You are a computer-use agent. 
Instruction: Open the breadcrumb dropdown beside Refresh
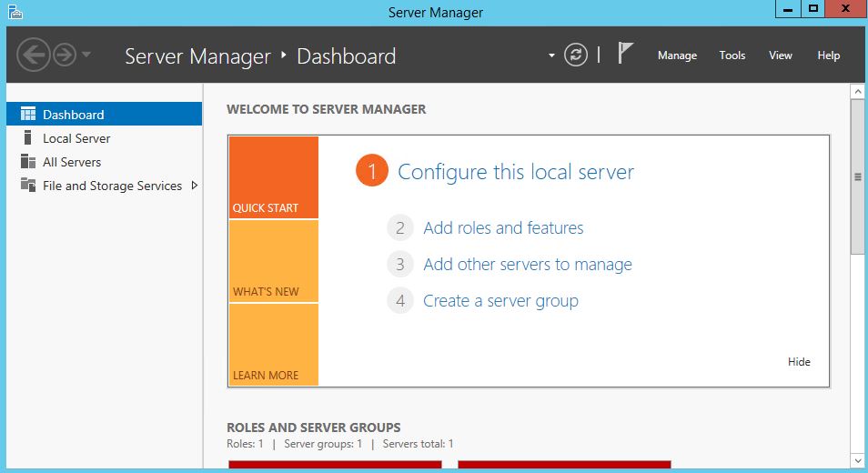pos(551,55)
